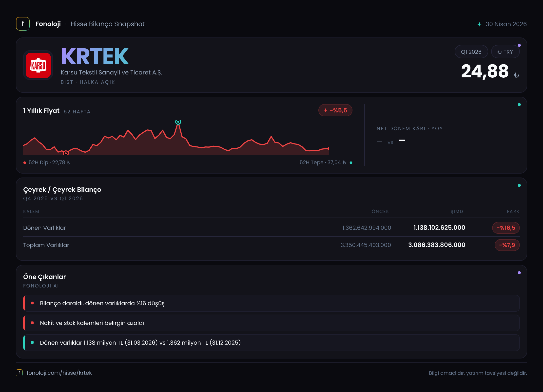Click the red 52-week low marker on the chart
Screen dimensions: 543x392
point(66,153)
